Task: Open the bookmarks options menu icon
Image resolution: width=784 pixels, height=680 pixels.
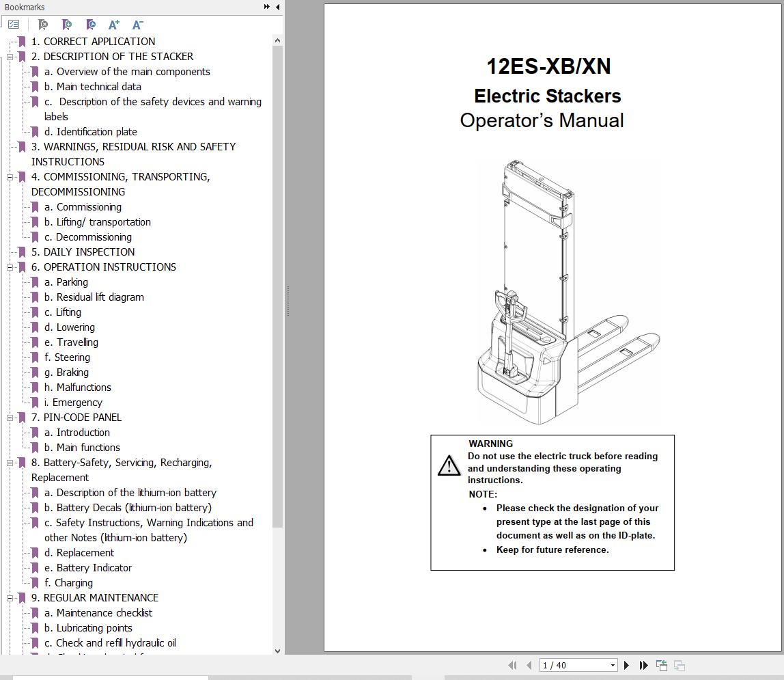Action: 14,23
